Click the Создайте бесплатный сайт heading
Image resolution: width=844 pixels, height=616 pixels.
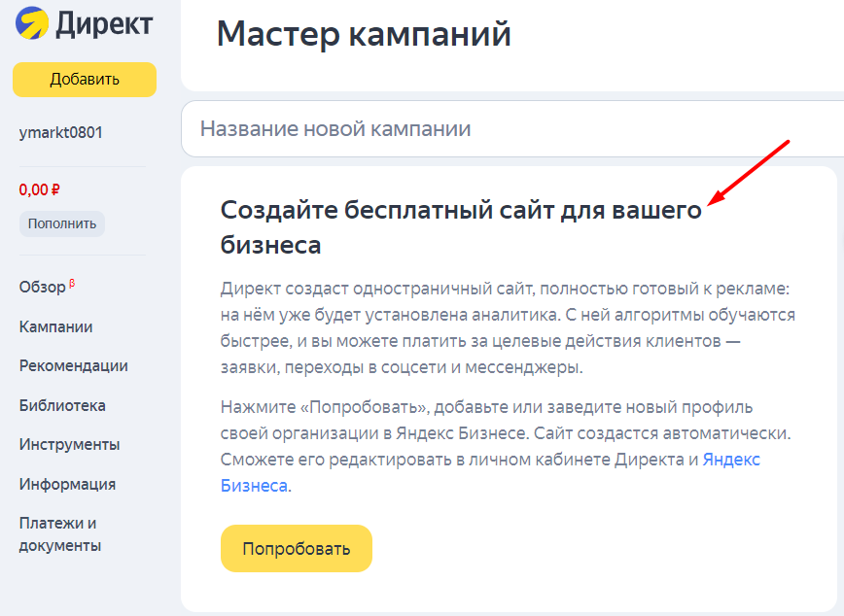[461, 226]
